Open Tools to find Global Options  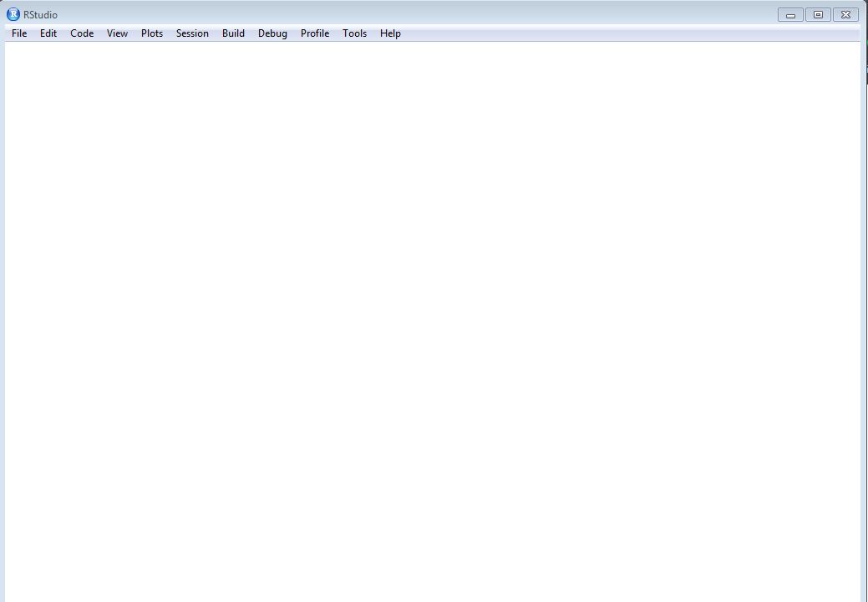click(354, 33)
